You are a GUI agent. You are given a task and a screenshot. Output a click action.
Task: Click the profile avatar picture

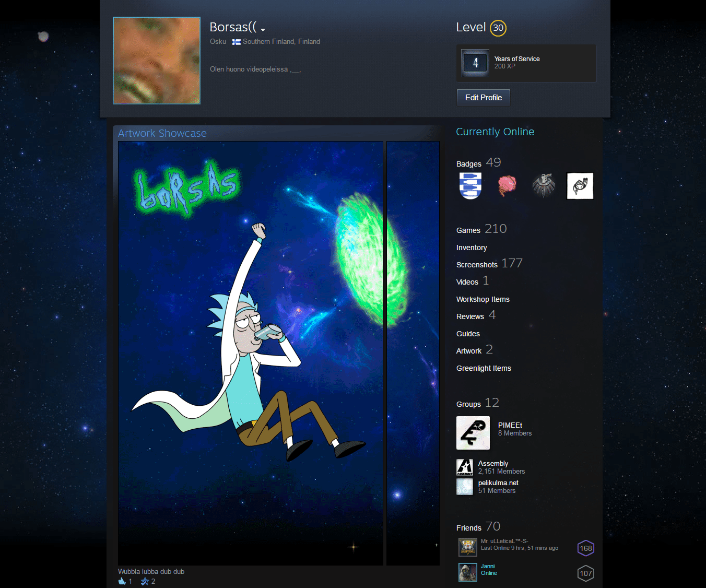157,61
